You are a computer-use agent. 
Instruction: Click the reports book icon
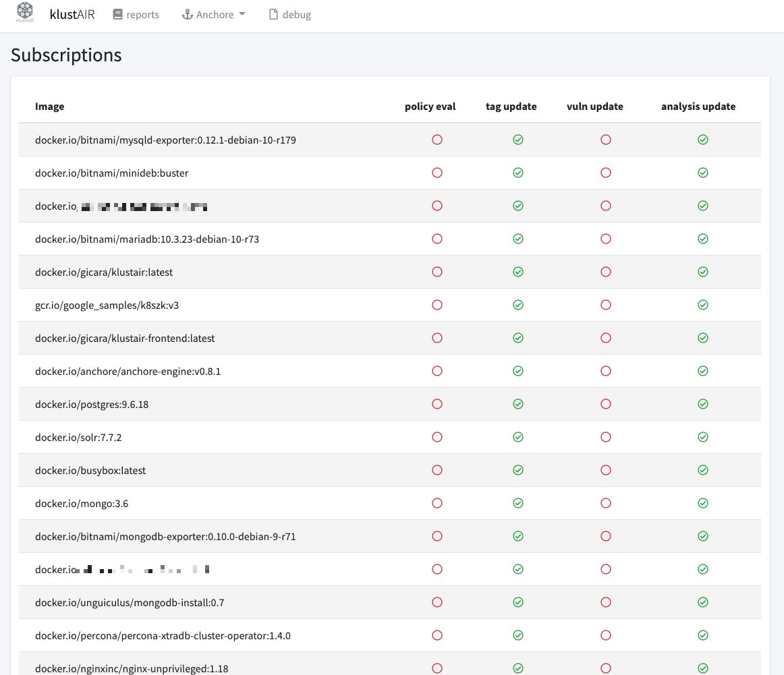[117, 14]
